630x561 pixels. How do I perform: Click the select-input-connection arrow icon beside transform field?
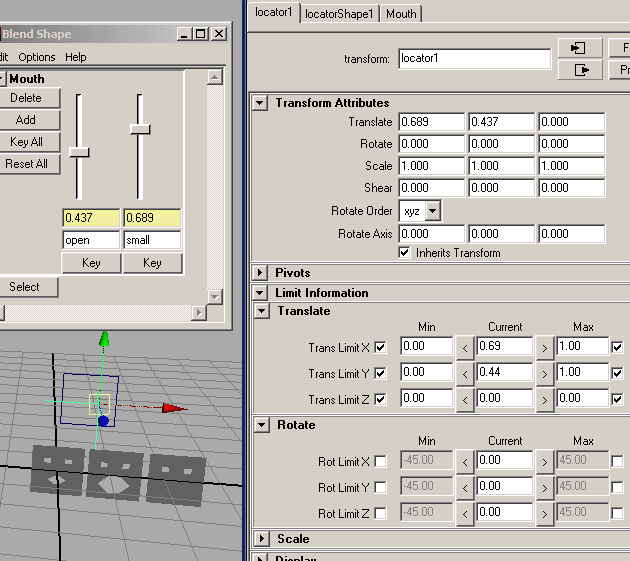pyautogui.click(x=580, y=48)
